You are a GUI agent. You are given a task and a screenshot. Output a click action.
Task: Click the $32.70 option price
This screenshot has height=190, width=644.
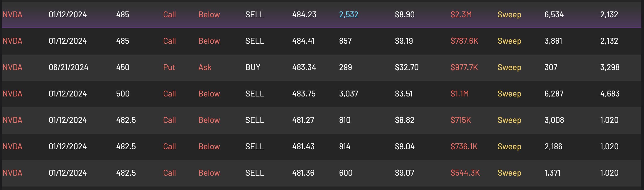click(407, 67)
